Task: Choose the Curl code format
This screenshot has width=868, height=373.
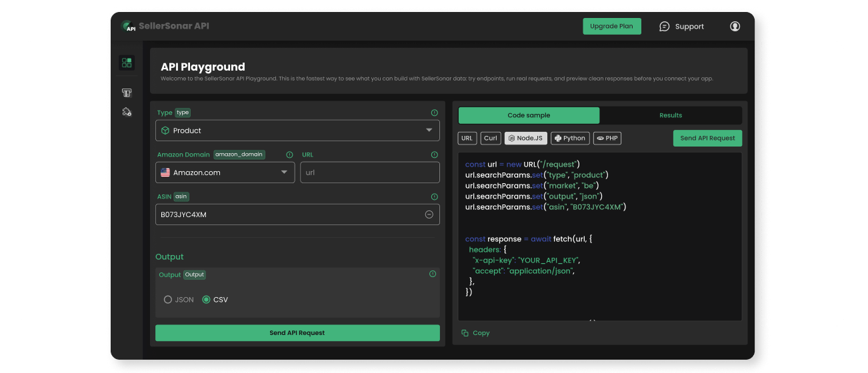Action: point(491,139)
